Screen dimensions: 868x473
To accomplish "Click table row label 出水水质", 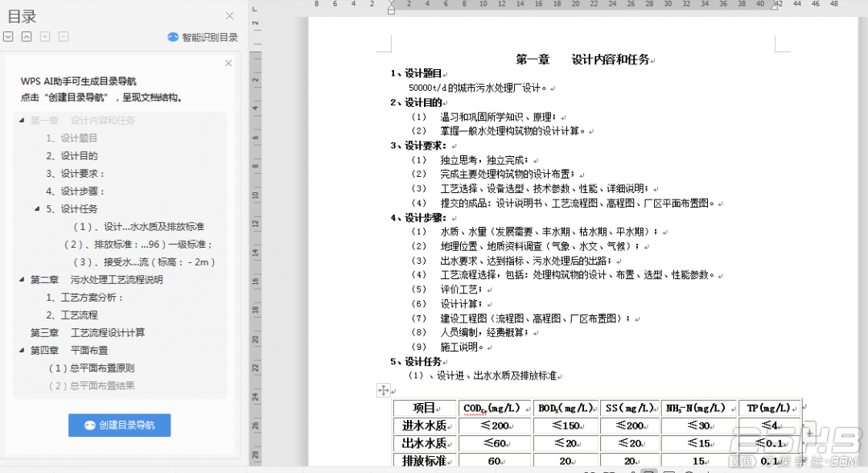I will tap(425, 443).
